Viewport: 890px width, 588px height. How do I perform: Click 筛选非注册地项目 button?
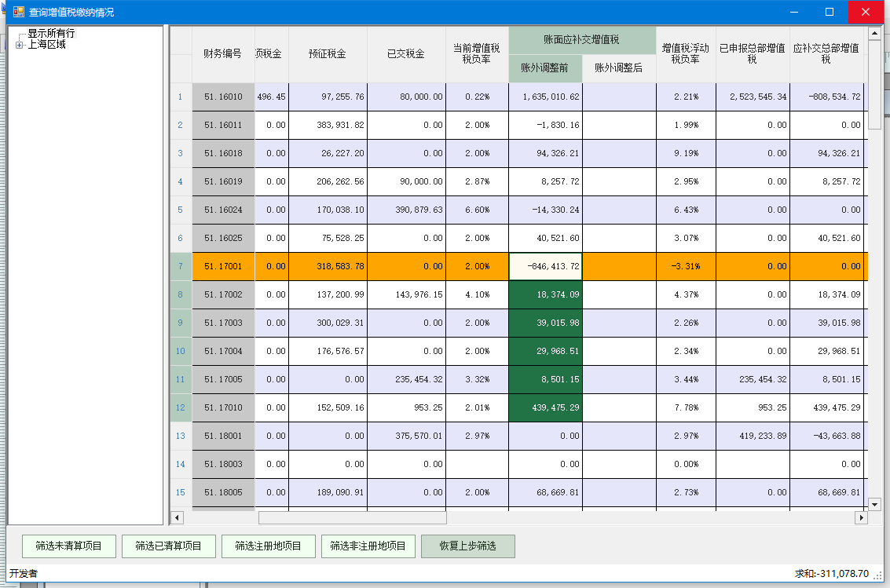coord(368,546)
